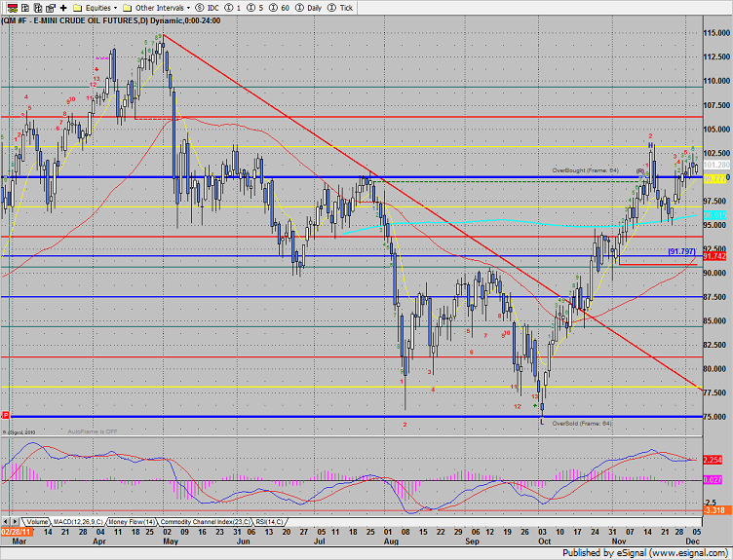
Task: Switch chart to Daily interval
Action: point(309,8)
